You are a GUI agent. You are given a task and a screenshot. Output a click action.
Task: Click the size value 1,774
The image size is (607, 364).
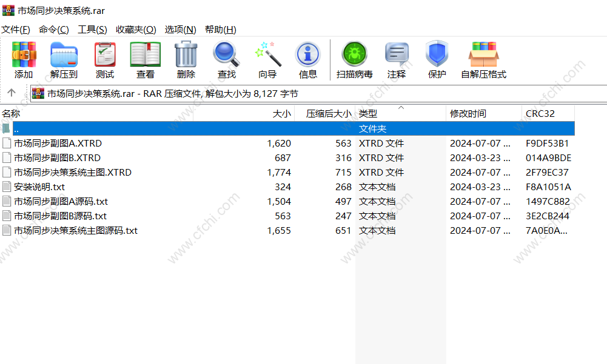(x=279, y=172)
